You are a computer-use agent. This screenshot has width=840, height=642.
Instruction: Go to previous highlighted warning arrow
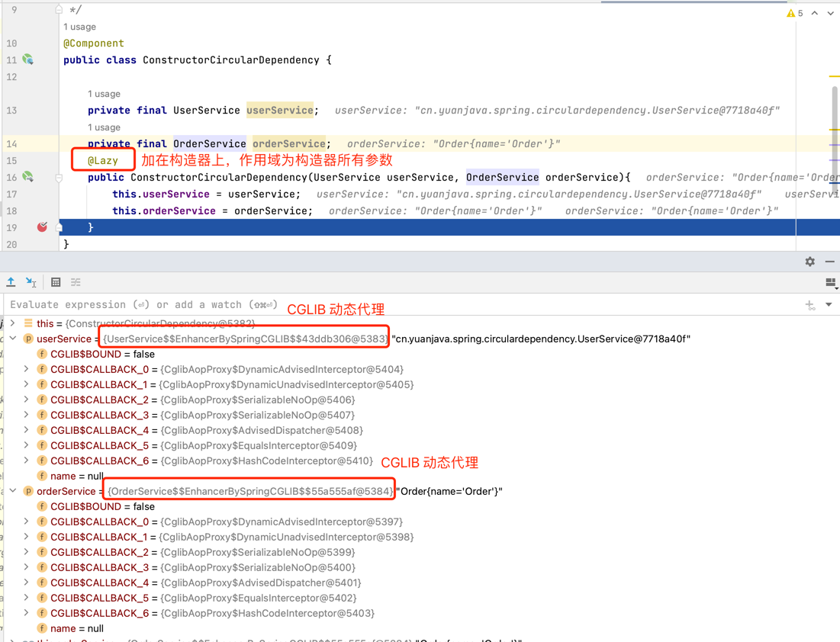tap(815, 13)
